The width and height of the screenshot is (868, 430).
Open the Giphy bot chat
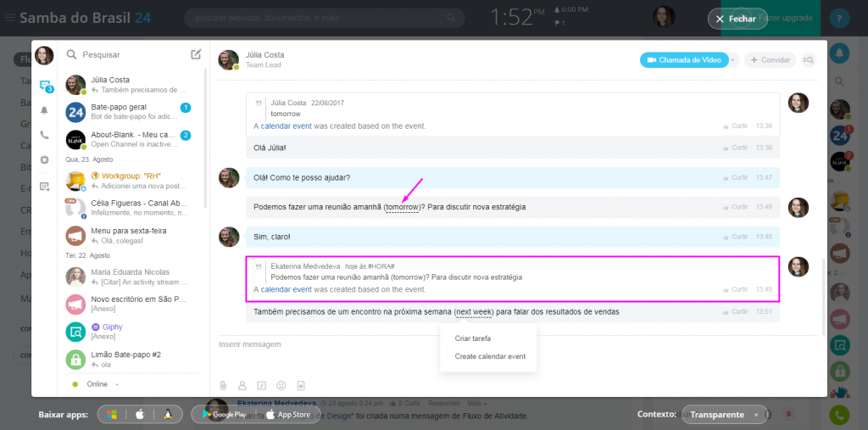click(131, 332)
